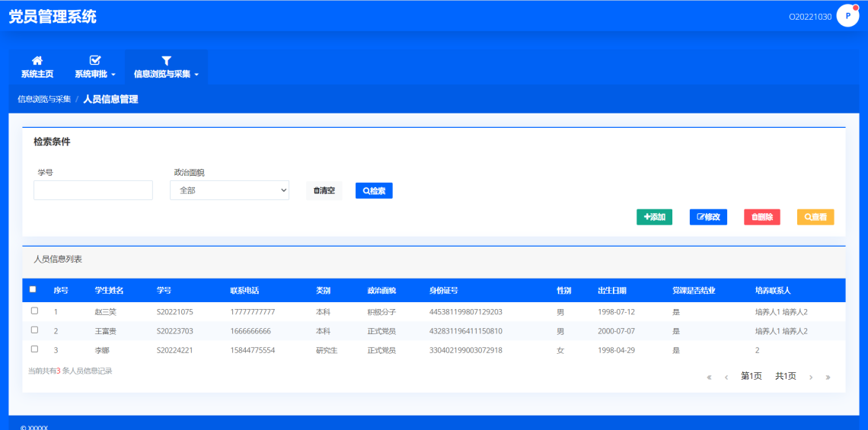Click ID number 330402199003072918
Screen dimensions: 868x430
[x=465, y=350]
